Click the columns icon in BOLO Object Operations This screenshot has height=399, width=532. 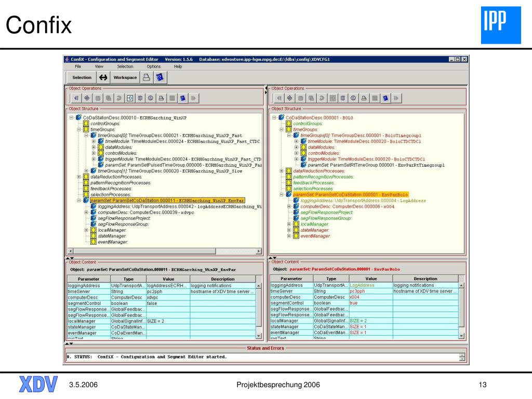[343, 98]
